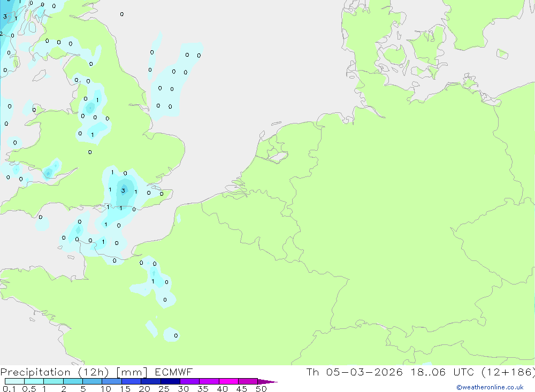535x392 pixels.
Task: Click the legend label '0.5'
Action: click(29, 389)
